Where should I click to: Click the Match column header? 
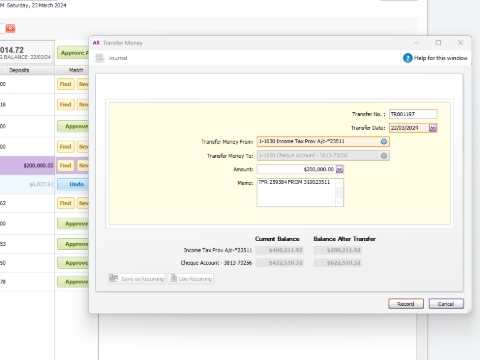pyautogui.click(x=76, y=70)
